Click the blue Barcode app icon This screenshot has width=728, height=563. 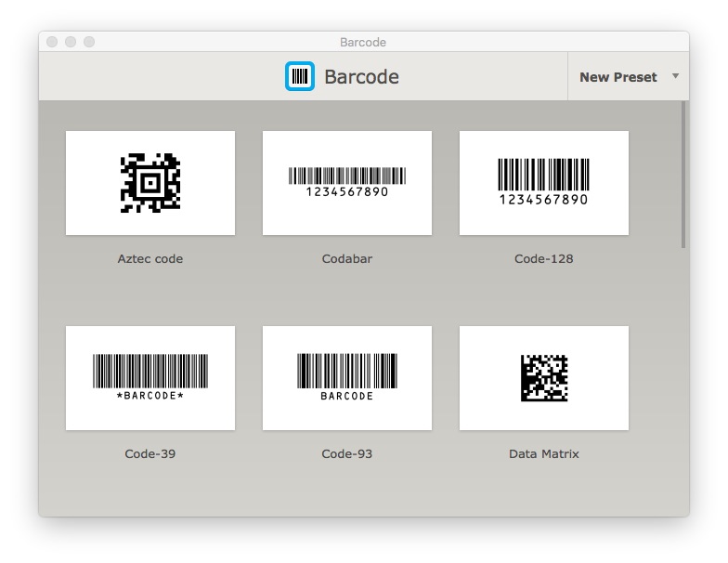(x=299, y=76)
